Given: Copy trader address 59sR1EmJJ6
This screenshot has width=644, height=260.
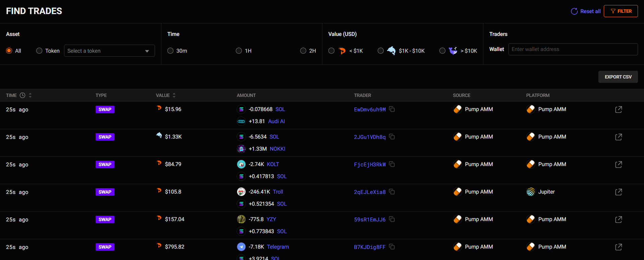Looking at the screenshot, I should pyautogui.click(x=392, y=219).
